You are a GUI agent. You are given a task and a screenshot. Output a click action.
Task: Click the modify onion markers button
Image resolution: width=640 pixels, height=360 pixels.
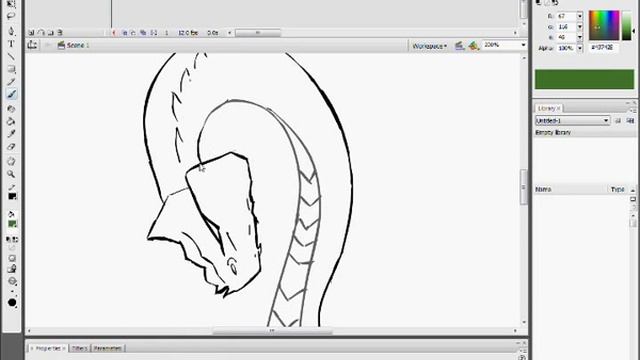coord(153,33)
